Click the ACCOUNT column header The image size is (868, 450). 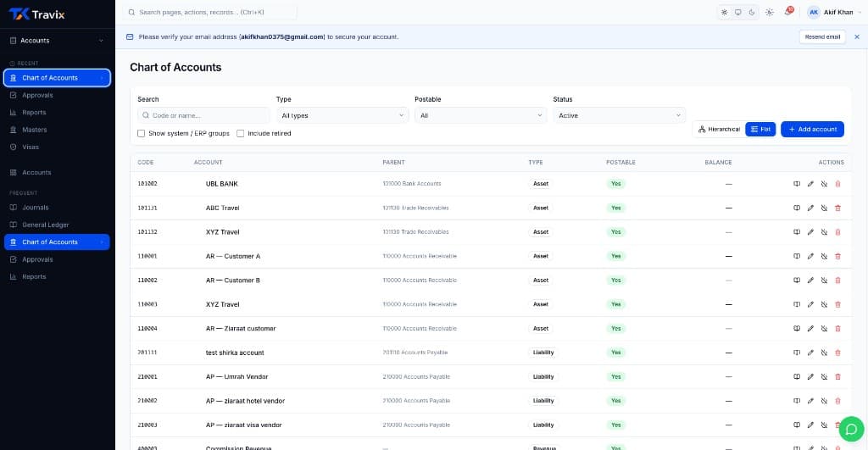[209, 163]
